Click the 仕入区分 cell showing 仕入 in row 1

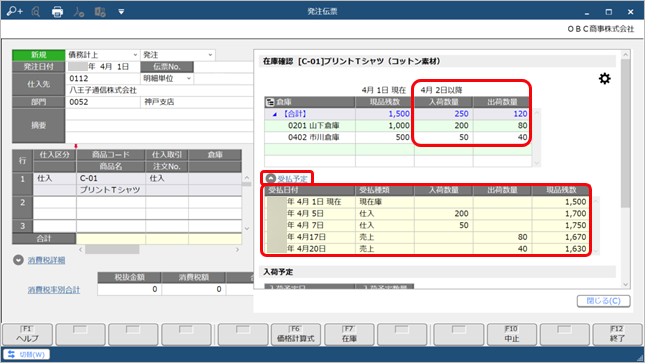click(x=54, y=178)
